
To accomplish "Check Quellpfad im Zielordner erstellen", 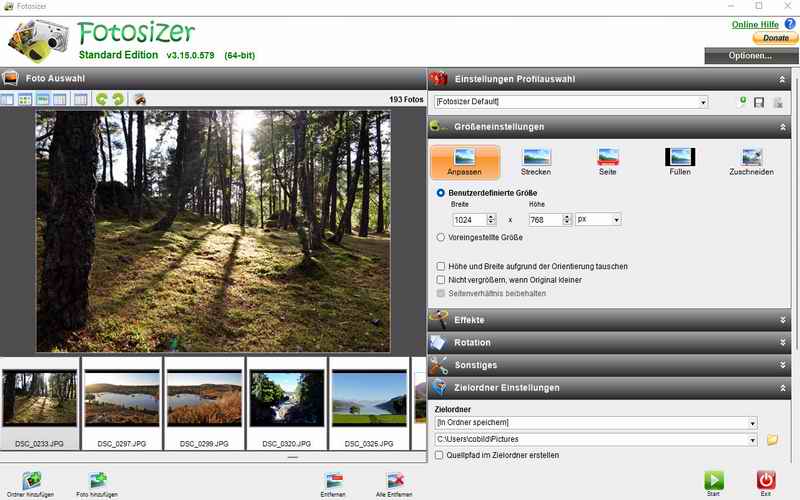I will coord(441,455).
